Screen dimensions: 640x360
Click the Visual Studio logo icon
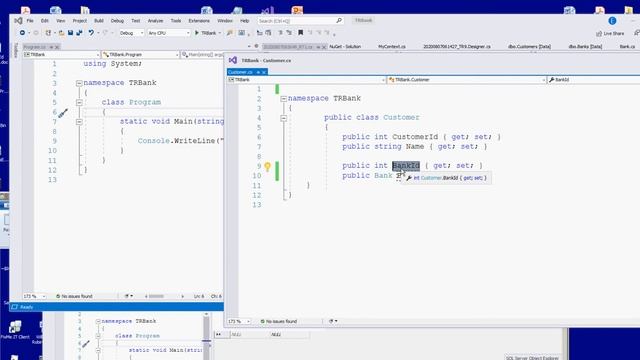point(18,20)
